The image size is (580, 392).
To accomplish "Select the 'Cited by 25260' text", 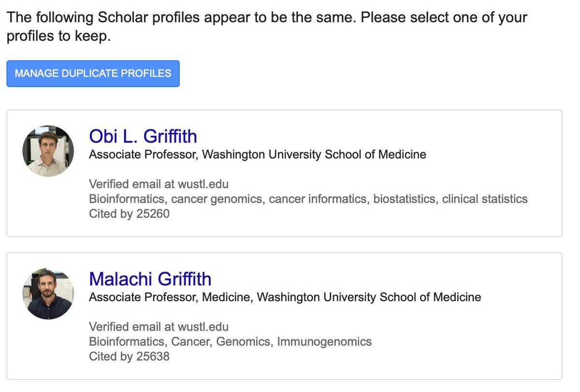I will (129, 214).
